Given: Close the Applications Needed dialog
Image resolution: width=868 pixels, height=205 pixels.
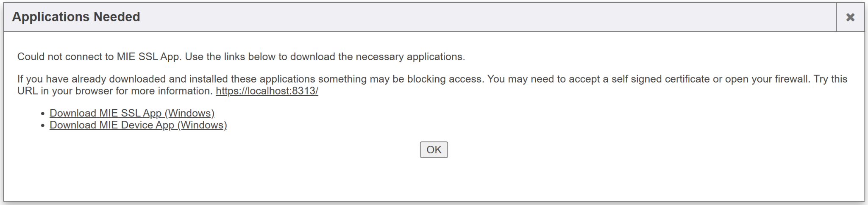Looking at the screenshot, I should click(850, 17).
